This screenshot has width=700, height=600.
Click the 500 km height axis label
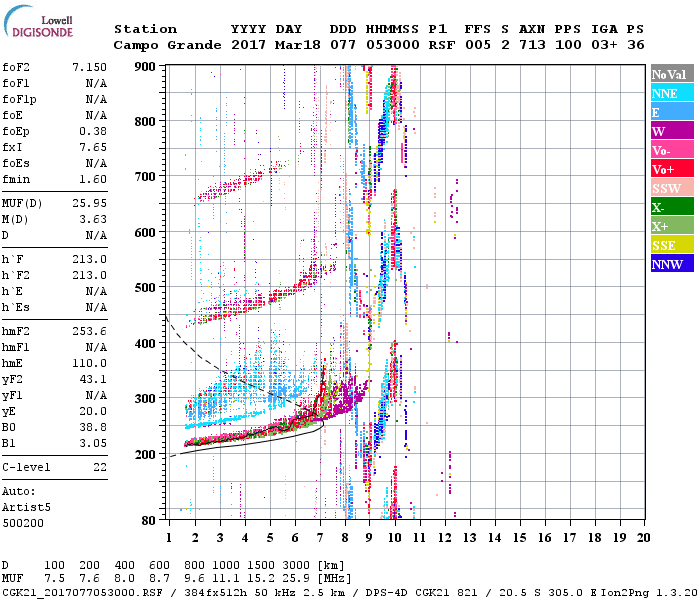145,288
